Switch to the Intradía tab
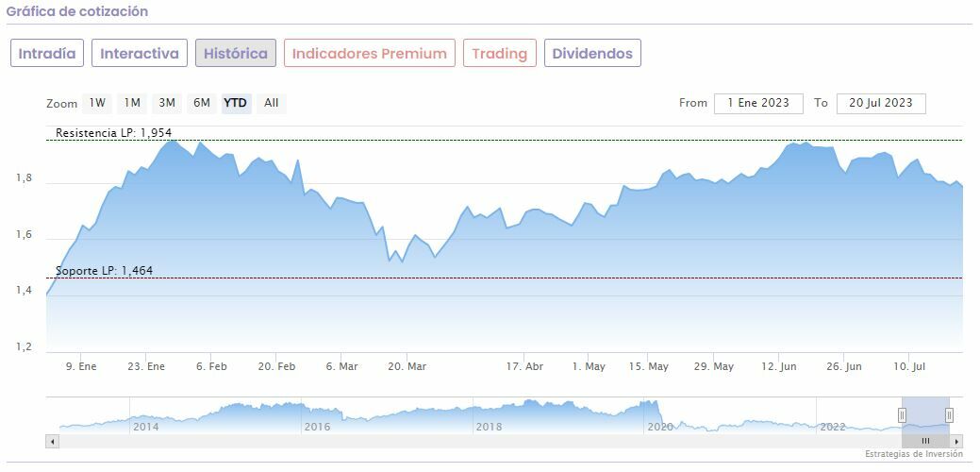 click(47, 54)
